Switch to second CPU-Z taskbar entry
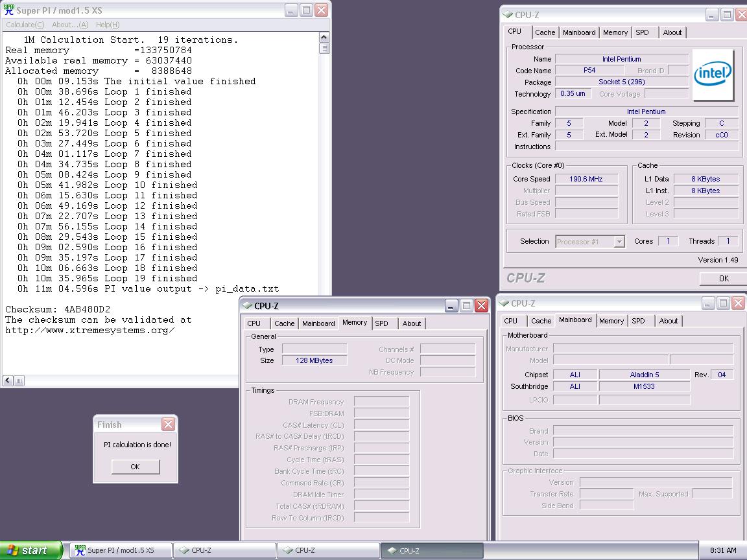The width and height of the screenshot is (747, 560). [x=327, y=550]
